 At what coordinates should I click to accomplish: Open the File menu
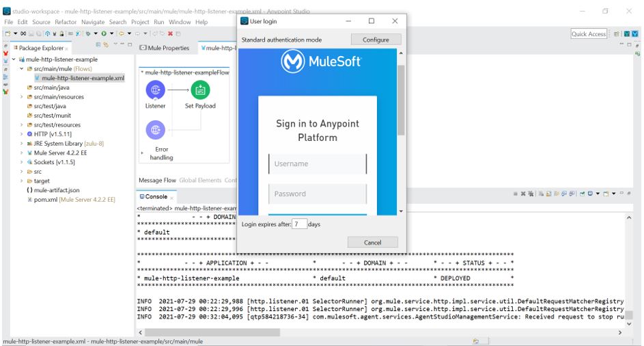[9, 22]
